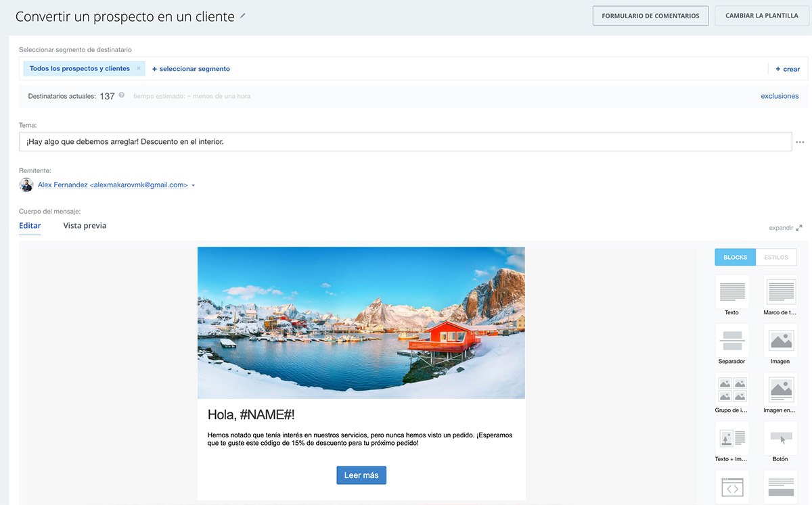Select the HTML code block icon

[731, 487]
